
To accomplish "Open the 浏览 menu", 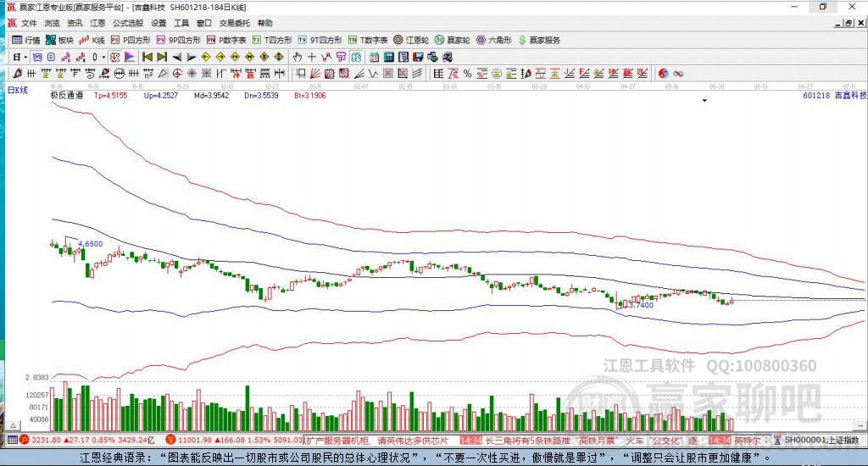I will [52, 23].
